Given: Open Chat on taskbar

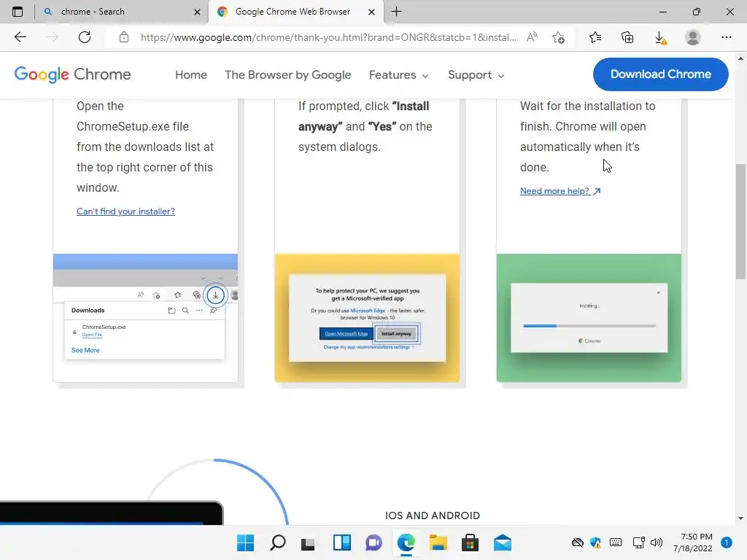Looking at the screenshot, I should 374,542.
